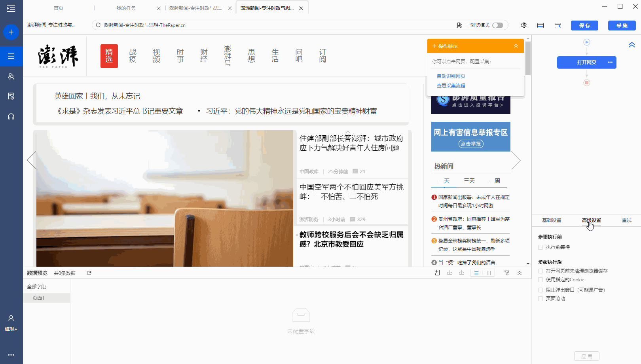Click the edit-URL document icon in address bar
Image resolution: width=641 pixels, height=364 pixels.
coord(459,25)
